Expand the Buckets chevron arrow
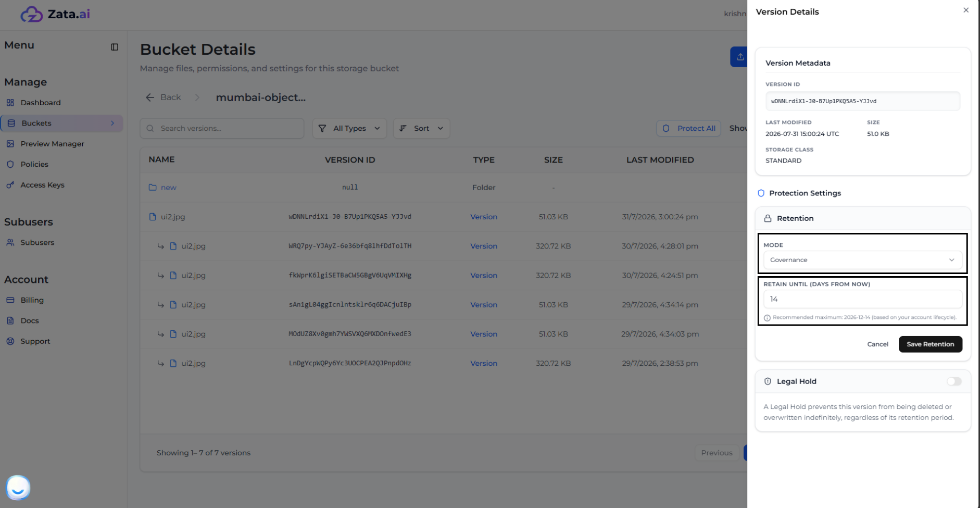The height and width of the screenshot is (508, 980). point(112,123)
